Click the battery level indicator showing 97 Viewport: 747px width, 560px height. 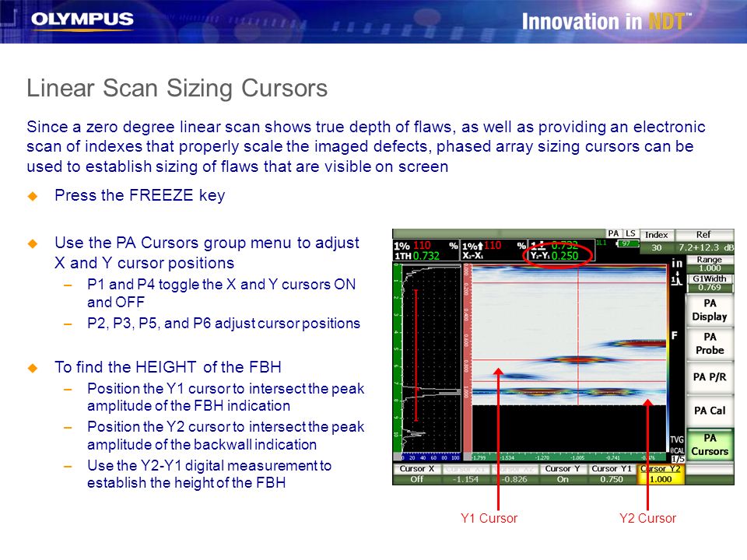629,243
